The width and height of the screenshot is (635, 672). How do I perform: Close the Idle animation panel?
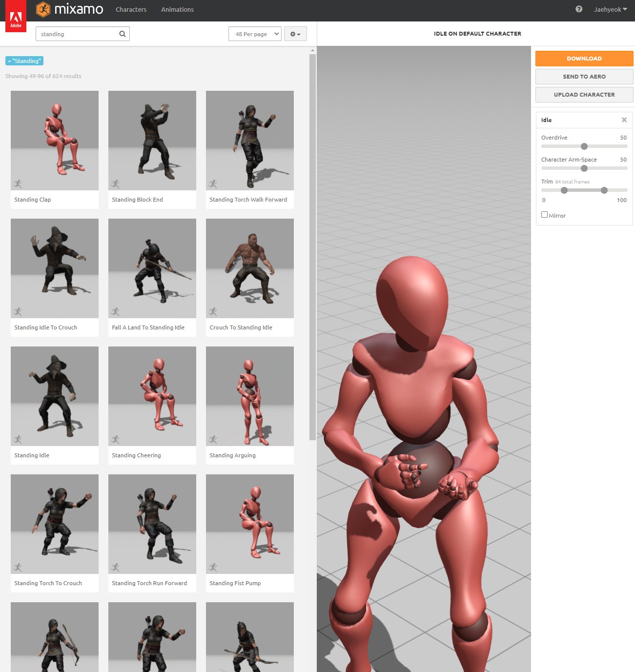(624, 120)
